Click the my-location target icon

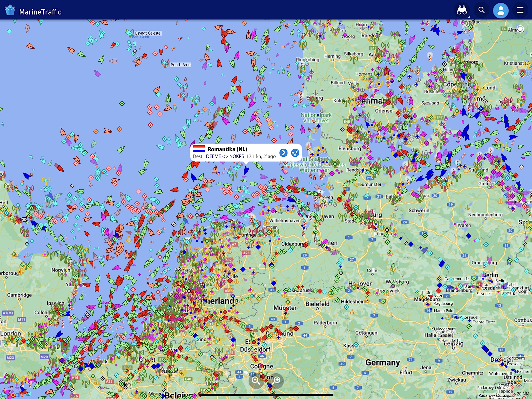coord(520,29)
